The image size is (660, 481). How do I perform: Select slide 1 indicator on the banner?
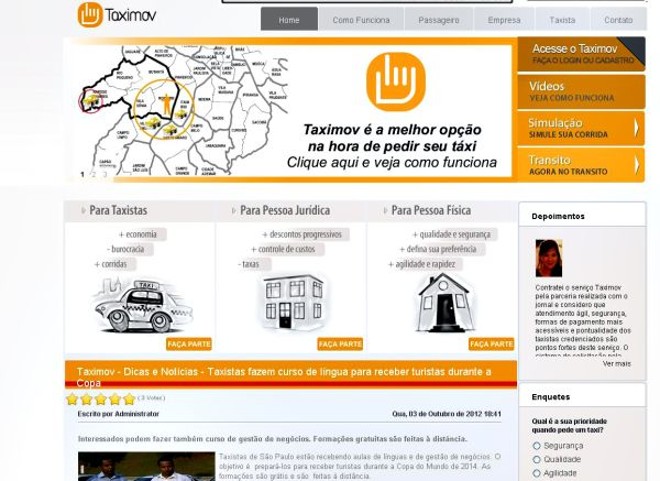tap(82, 174)
